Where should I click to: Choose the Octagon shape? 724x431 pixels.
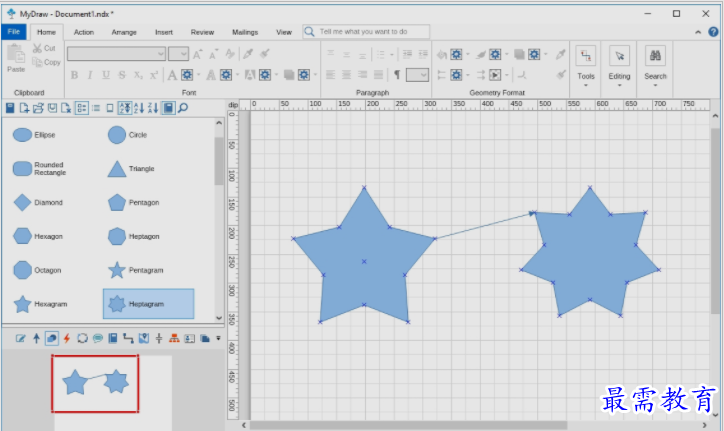pos(37,270)
